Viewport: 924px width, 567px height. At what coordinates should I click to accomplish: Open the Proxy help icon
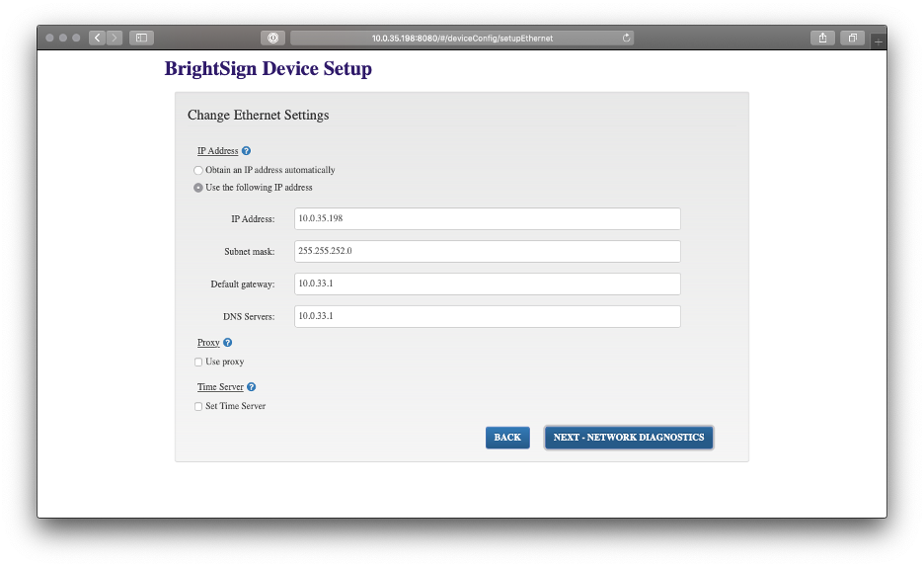click(227, 343)
